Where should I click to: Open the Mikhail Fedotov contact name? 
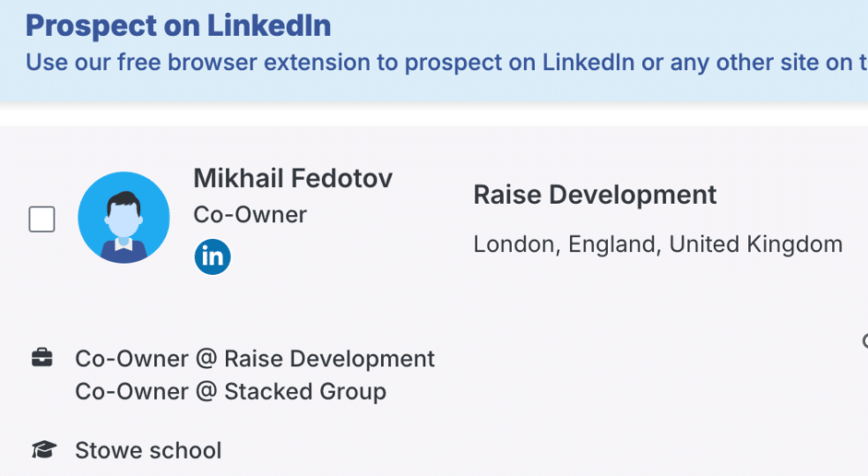coord(292,179)
